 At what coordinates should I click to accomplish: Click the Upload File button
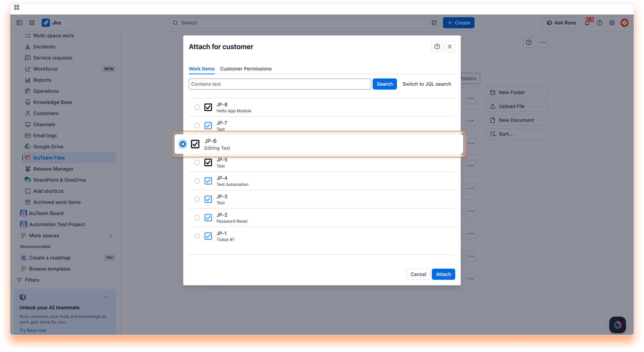(517, 106)
